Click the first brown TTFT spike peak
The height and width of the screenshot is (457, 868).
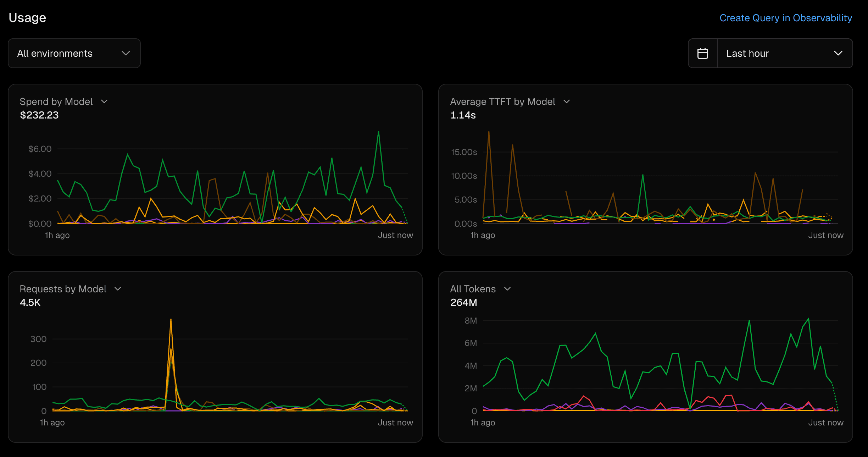[x=489, y=132]
